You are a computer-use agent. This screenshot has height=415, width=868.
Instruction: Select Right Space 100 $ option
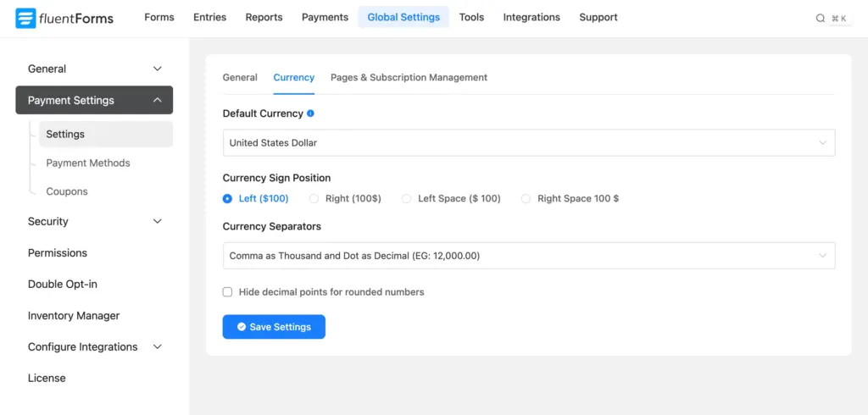526,199
